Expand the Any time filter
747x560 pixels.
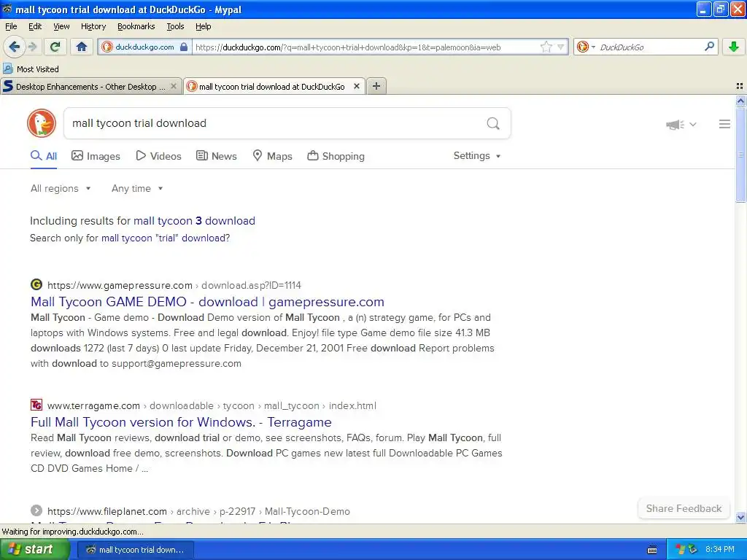click(x=137, y=189)
